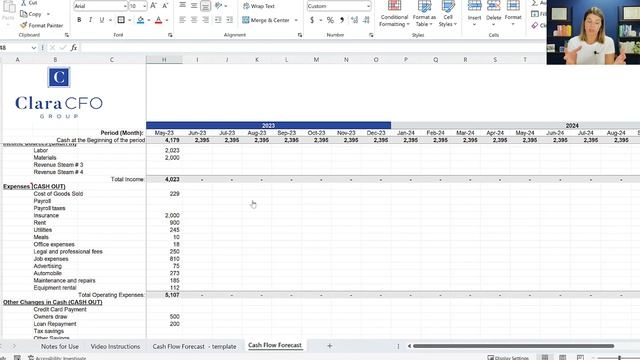Viewport: 640px width, 360px height.
Task: Open the font size 10 dropdown
Action: [x=144, y=6]
